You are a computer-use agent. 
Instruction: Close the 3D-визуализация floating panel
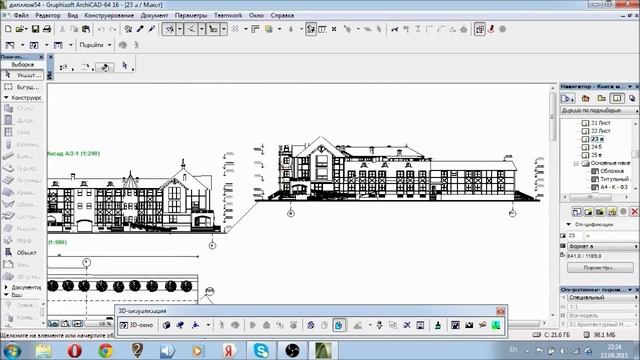pyautogui.click(x=501, y=311)
